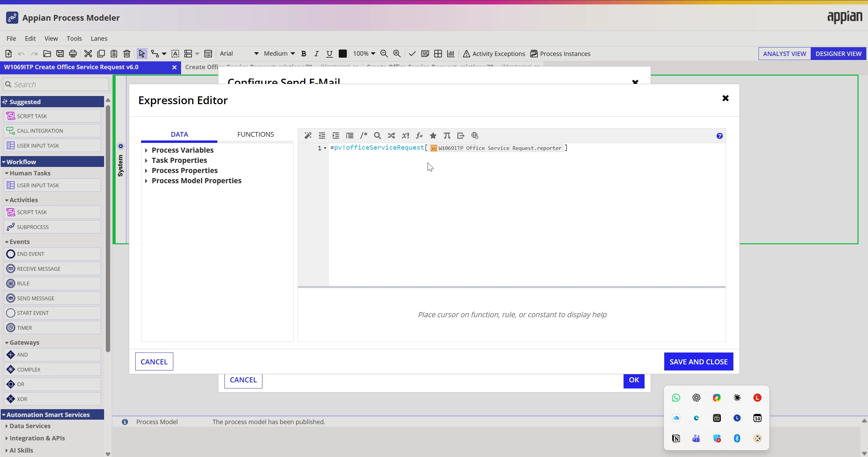Click the Zoom In magnifier icon
The height and width of the screenshot is (457, 868).
[x=397, y=54]
